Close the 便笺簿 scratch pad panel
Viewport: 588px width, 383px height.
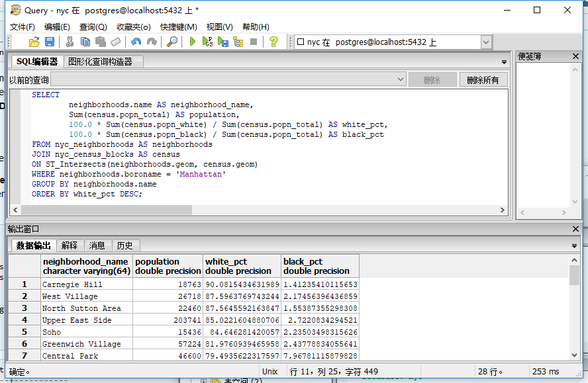click(575, 56)
